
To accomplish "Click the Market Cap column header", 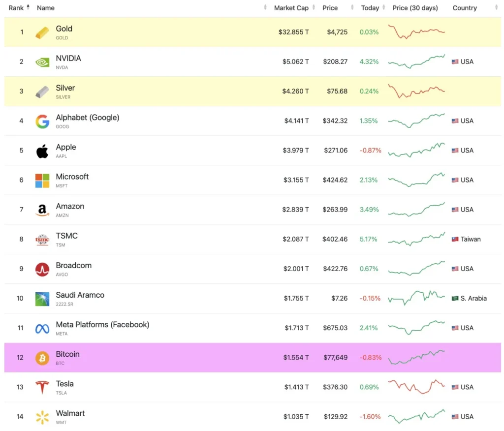I will point(291,8).
